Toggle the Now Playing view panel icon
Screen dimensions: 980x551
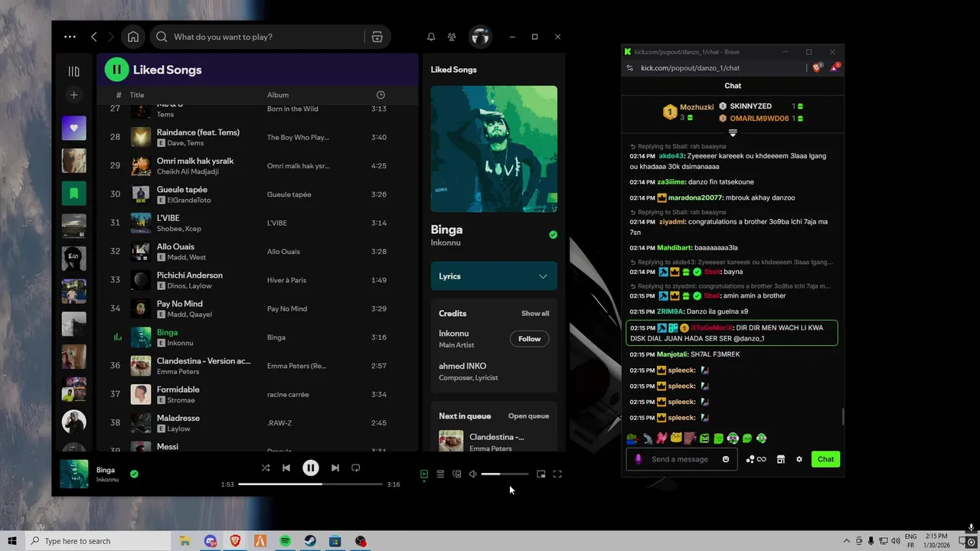click(424, 474)
